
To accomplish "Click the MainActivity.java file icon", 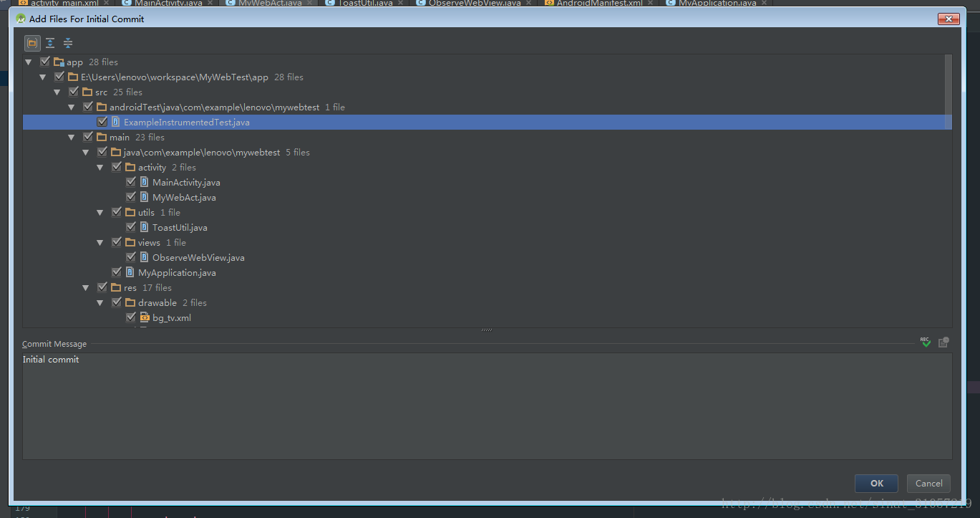I will pos(145,182).
